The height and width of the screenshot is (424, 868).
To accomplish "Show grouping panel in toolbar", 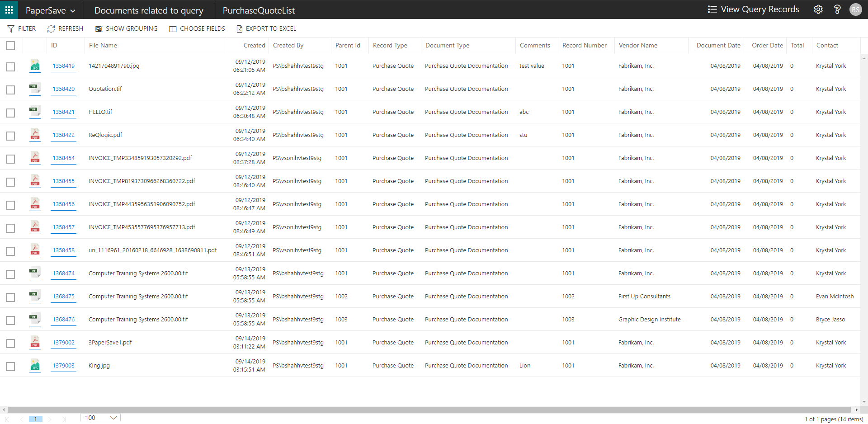I will click(x=126, y=28).
